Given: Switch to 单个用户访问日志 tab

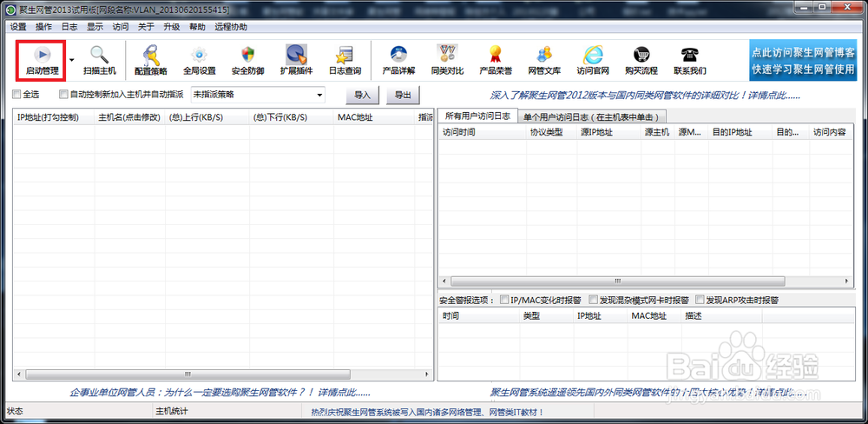Looking at the screenshot, I should tap(591, 116).
